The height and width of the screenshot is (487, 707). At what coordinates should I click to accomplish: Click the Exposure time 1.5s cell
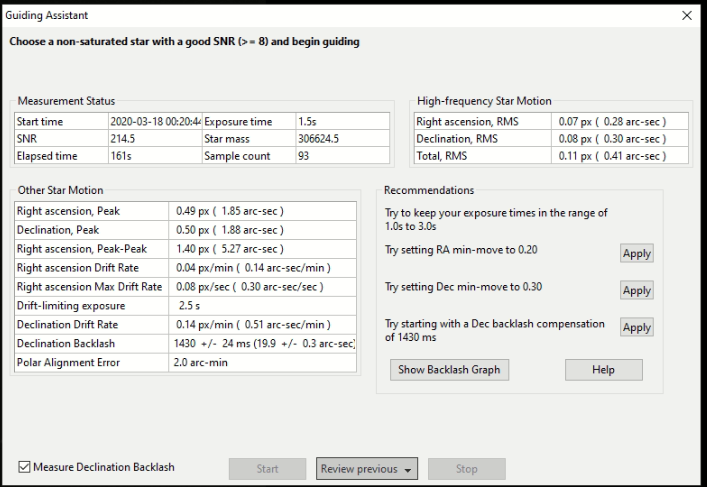(x=339, y=121)
